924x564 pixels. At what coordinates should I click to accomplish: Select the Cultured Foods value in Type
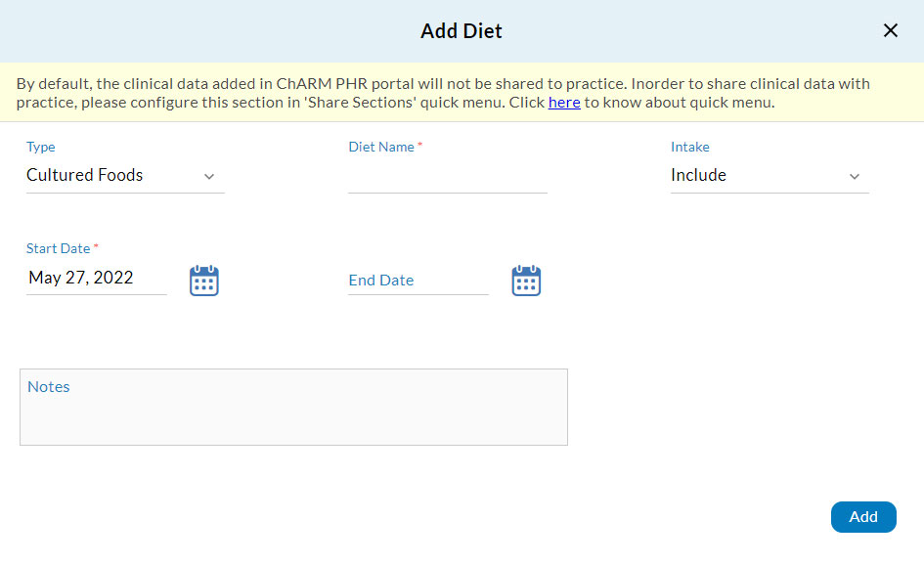click(x=85, y=175)
